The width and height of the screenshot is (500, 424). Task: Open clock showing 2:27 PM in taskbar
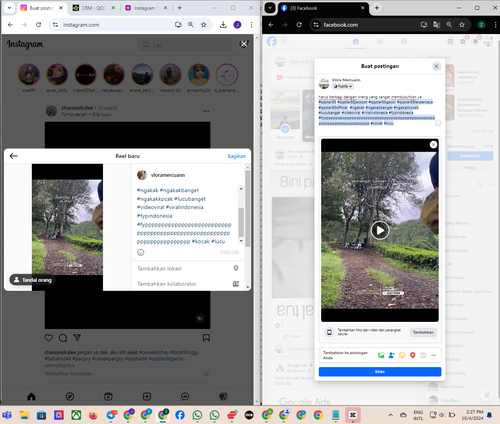tap(474, 415)
